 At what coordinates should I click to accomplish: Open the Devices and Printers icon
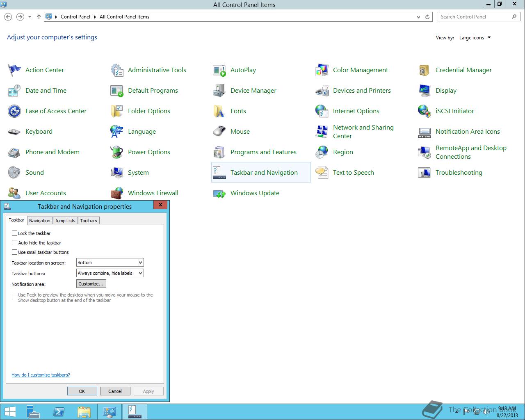click(322, 91)
